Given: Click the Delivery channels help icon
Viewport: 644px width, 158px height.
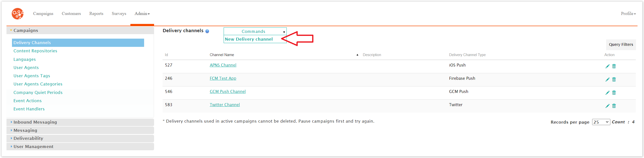Looking at the screenshot, I should point(207,31).
